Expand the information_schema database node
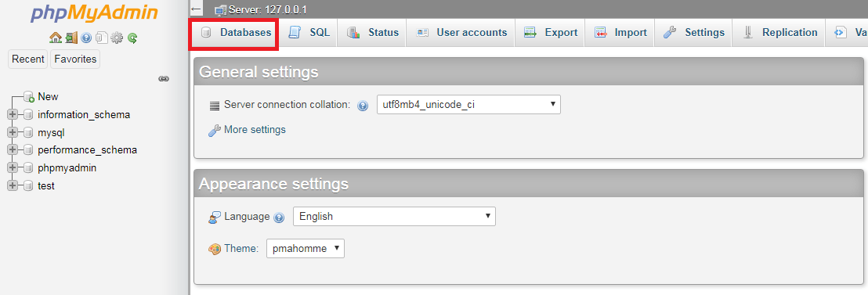This screenshot has width=868, height=295. click(13, 115)
